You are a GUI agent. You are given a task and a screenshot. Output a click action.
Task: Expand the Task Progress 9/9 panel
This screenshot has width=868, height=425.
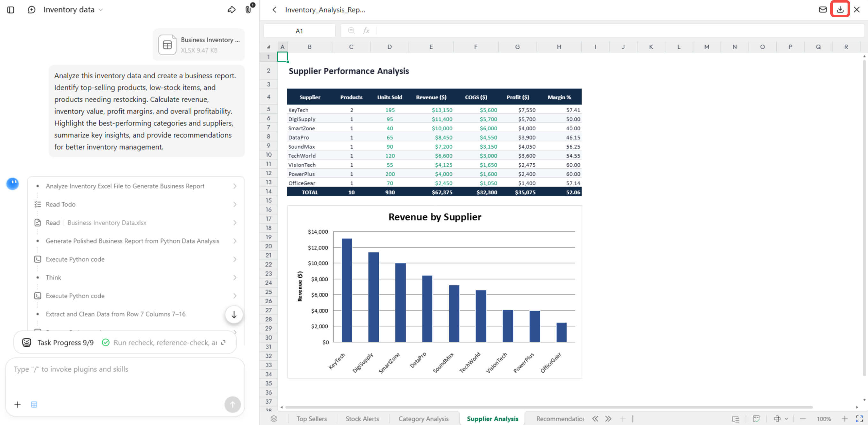(x=223, y=343)
